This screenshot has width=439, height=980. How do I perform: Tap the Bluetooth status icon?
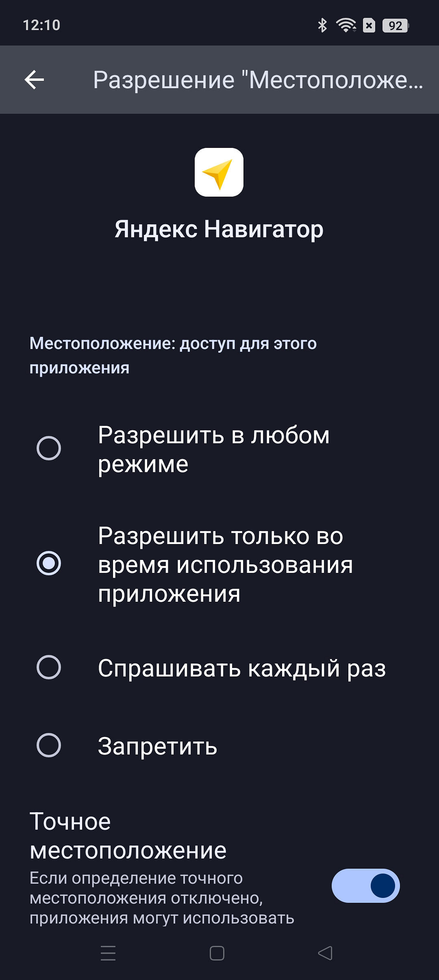322,25
